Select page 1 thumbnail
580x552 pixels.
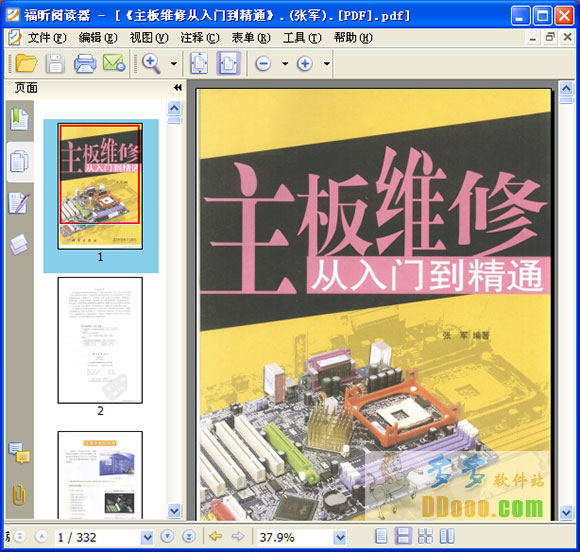100,186
